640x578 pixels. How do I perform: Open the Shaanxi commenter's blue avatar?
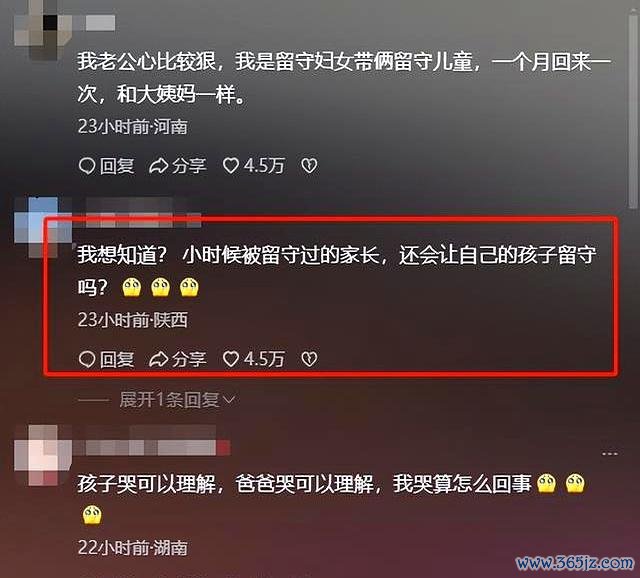[x=43, y=226]
